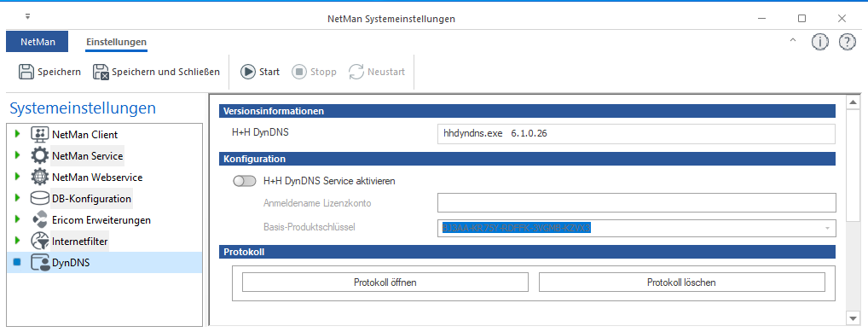Click the Speichern und Schließen label

[x=165, y=72]
